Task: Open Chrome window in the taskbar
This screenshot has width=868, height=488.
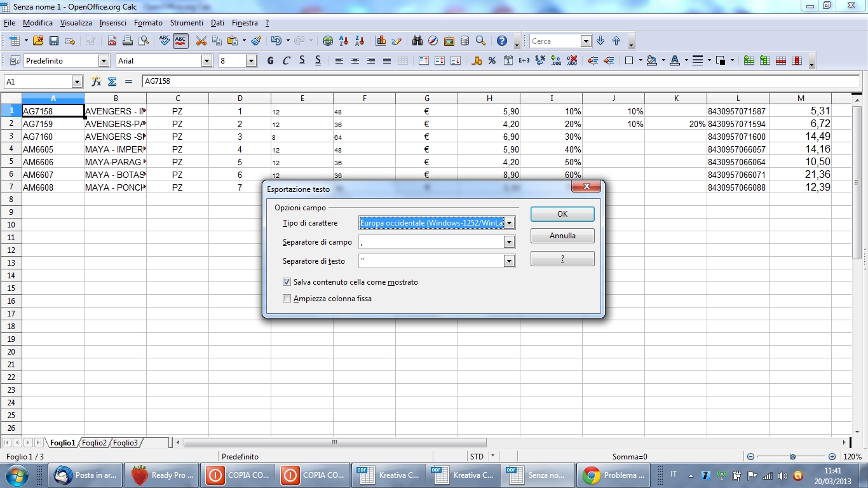Action: click(x=613, y=475)
